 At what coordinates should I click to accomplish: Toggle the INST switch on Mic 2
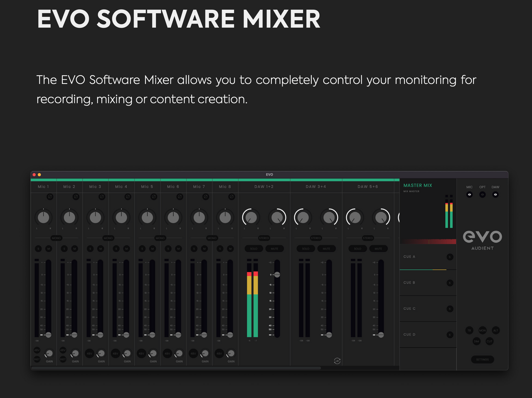(x=63, y=359)
